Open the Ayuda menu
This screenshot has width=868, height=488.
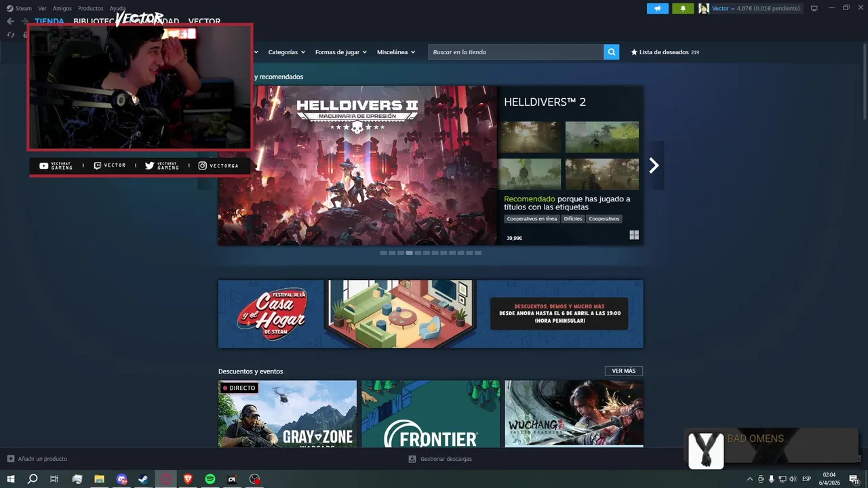coord(118,8)
